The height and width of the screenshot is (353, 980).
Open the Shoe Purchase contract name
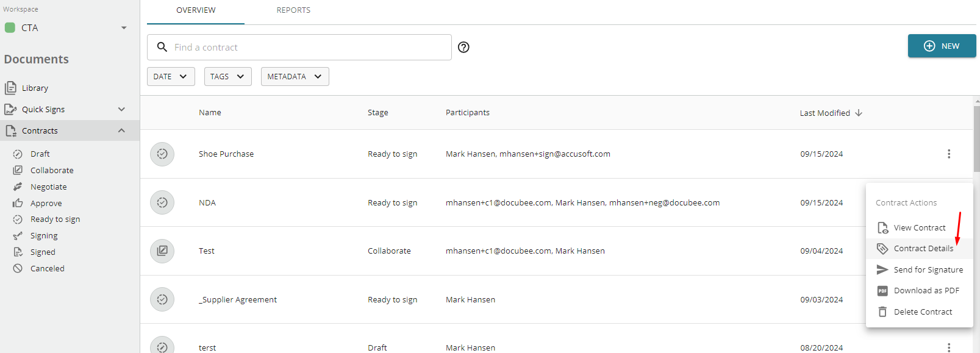[226, 154]
